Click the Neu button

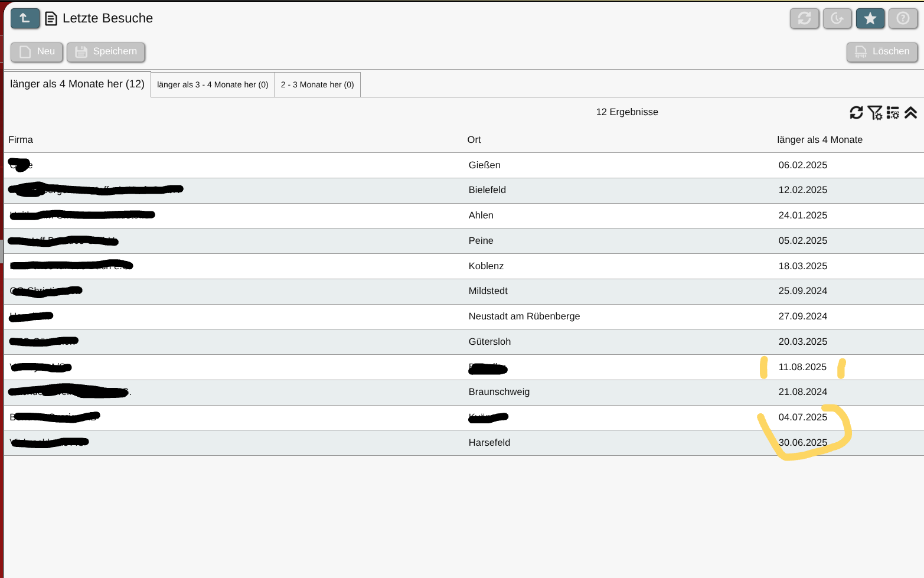(37, 52)
